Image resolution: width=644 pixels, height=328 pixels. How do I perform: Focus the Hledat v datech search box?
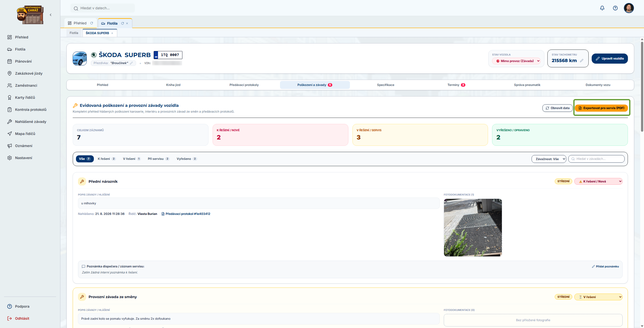pyautogui.click(x=103, y=8)
